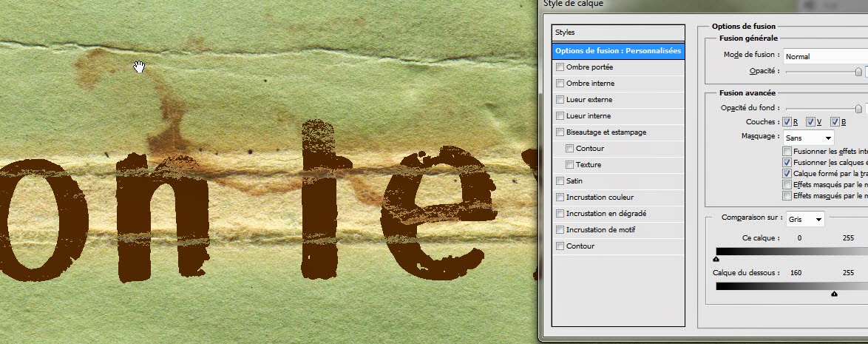Toggle Incrustation de motif checkbox
Screen dimensions: 868x344
click(560, 229)
